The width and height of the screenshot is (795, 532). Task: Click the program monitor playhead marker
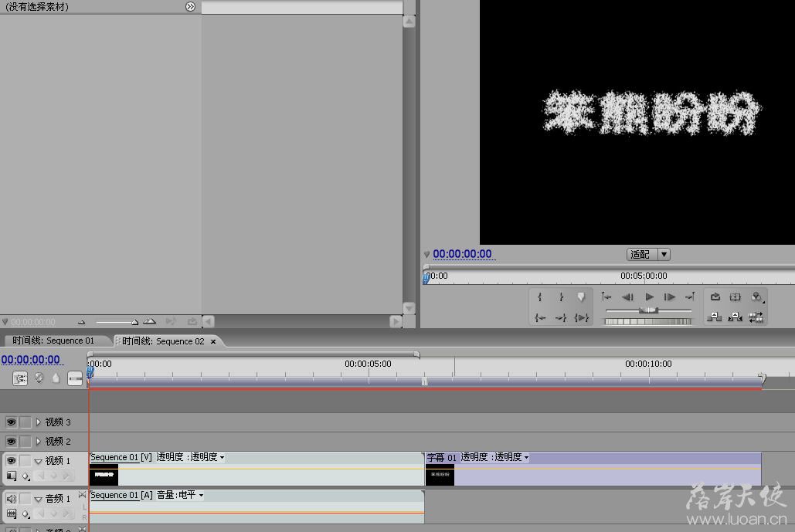point(426,278)
